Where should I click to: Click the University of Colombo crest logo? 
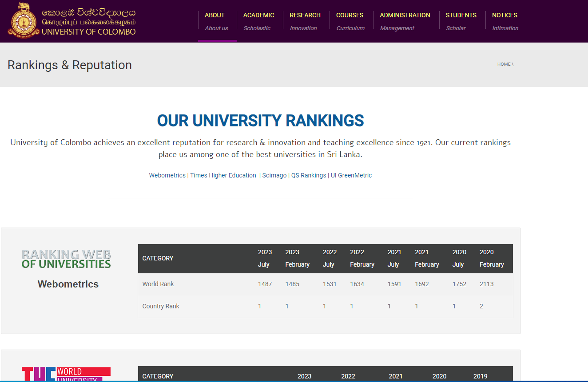click(24, 20)
